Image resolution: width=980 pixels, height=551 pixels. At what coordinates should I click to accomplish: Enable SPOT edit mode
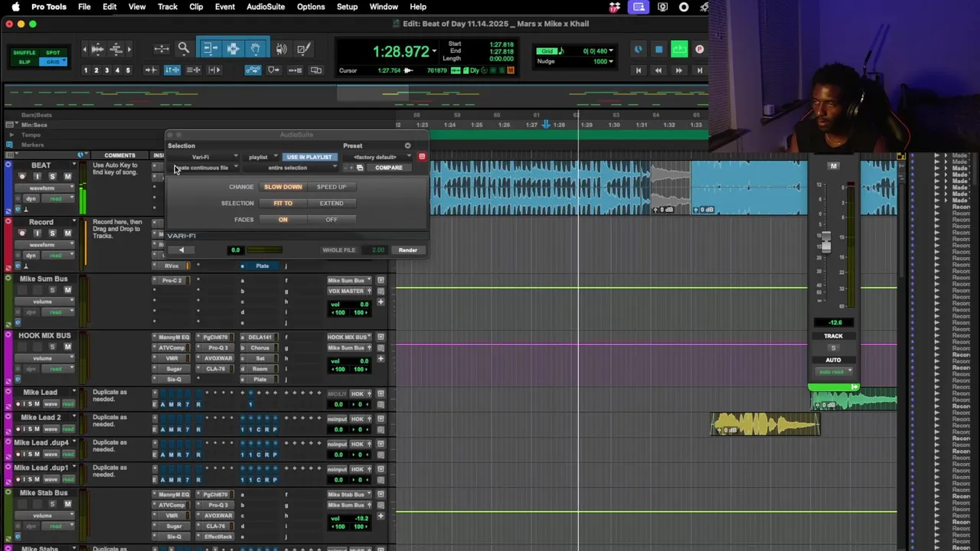pos(53,53)
